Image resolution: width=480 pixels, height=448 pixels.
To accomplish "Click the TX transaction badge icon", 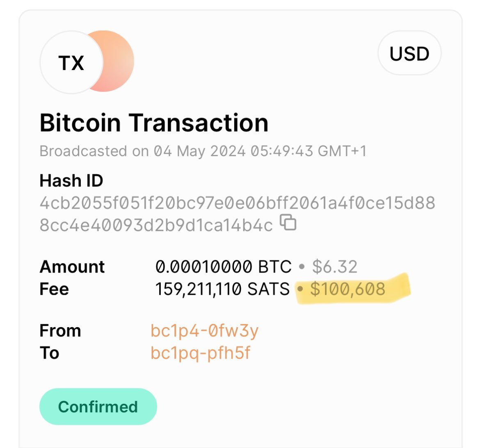I will tap(71, 62).
